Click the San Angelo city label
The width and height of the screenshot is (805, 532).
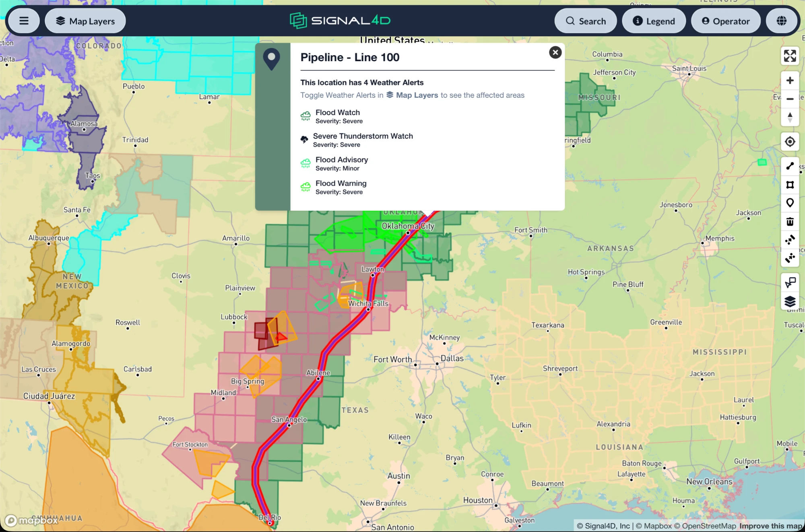click(x=289, y=419)
